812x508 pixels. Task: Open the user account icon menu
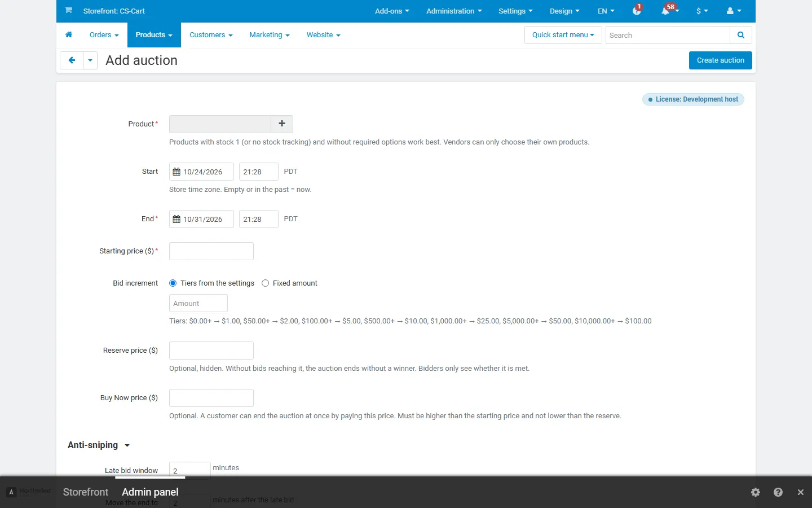tap(734, 11)
